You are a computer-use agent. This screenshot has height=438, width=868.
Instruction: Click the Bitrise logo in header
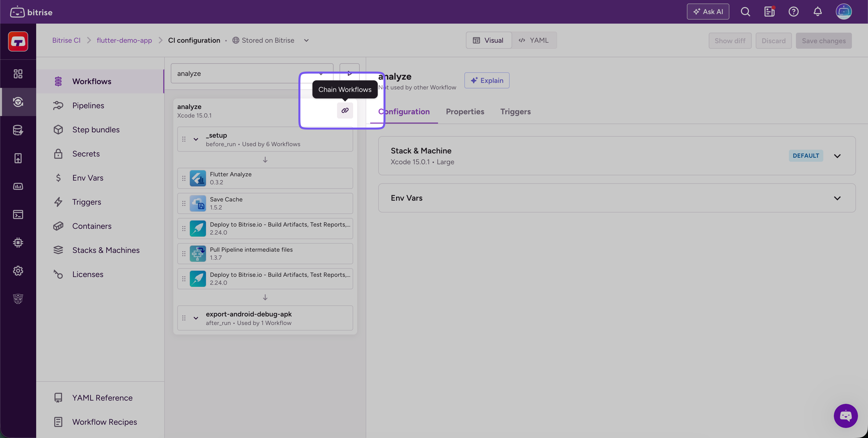click(31, 12)
